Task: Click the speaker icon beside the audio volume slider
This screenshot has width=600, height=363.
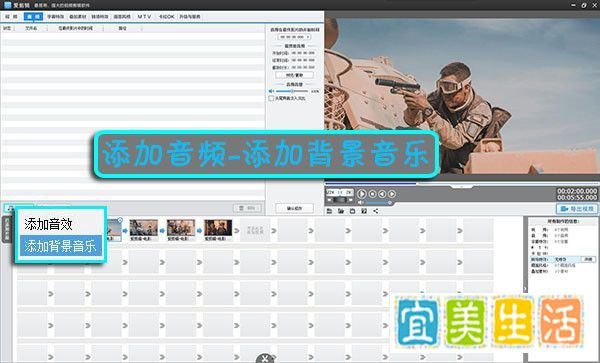Action: (271, 91)
